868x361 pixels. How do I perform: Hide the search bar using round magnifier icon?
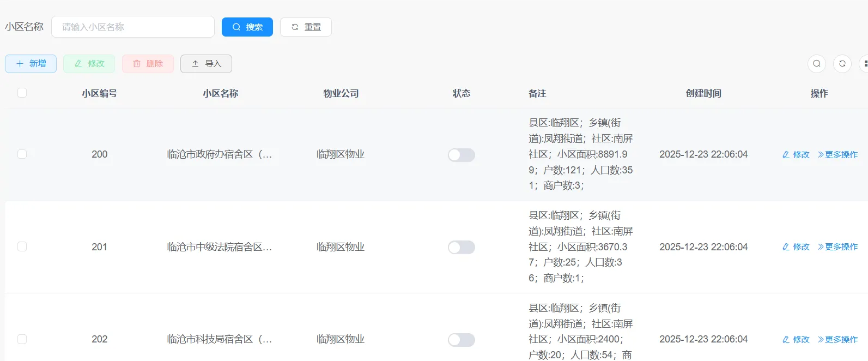coord(816,64)
